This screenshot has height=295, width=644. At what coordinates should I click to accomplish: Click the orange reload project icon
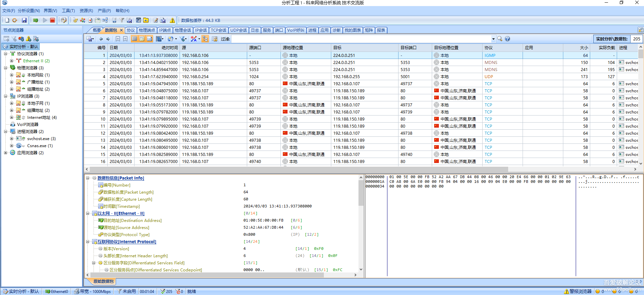[x=14, y=20]
